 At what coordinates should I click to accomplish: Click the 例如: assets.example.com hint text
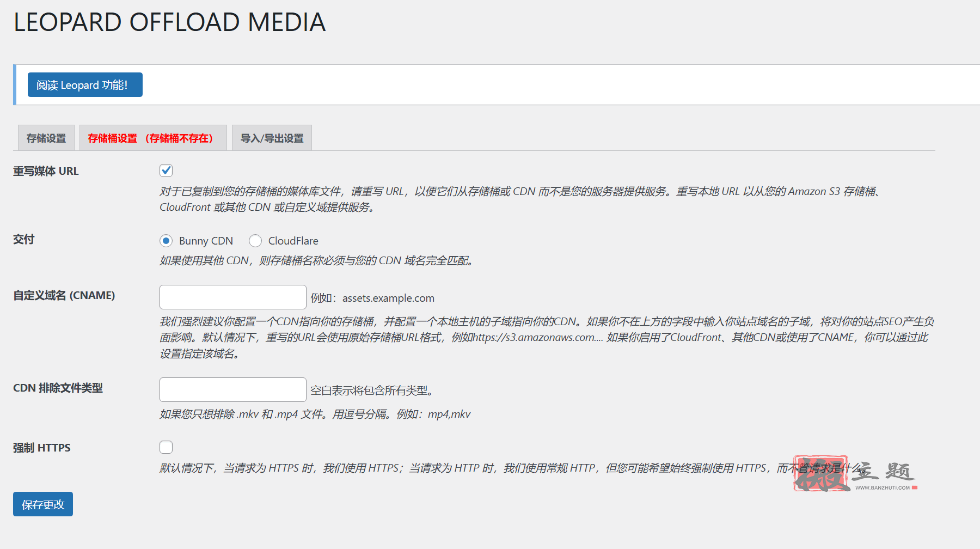(x=372, y=298)
